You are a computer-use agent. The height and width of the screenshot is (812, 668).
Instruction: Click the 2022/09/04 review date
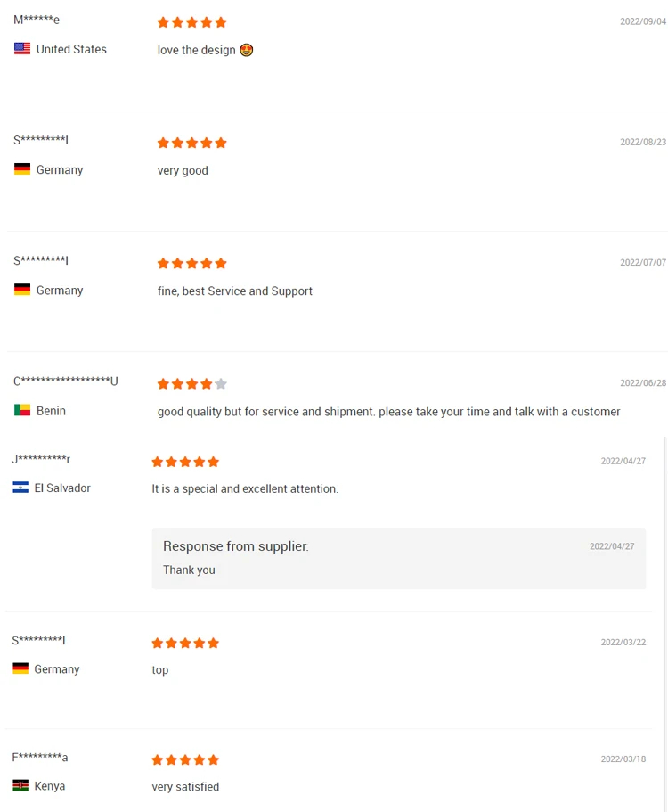point(643,21)
